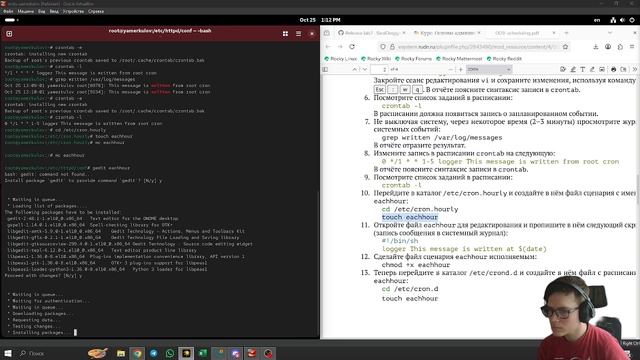Open Firefox View icon
Viewport: 640px width, 360px height.
[327, 33]
